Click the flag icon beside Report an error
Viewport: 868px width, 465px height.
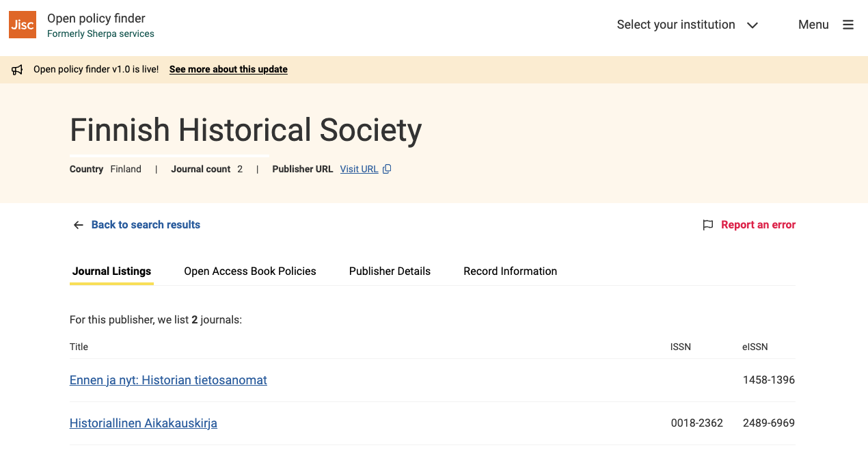tap(708, 225)
